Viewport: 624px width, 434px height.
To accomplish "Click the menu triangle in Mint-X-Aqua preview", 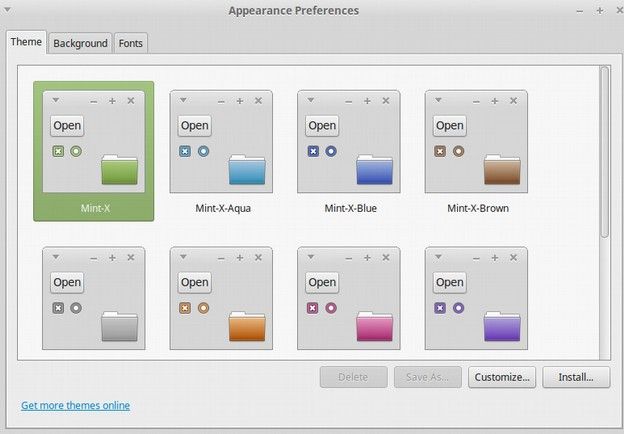I will pyautogui.click(x=183, y=100).
